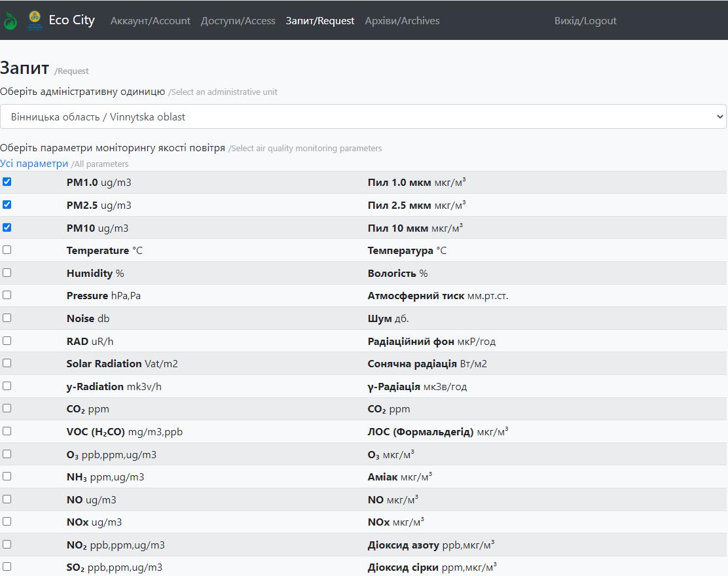Enable the Temperature checkbox
The height and width of the screenshot is (576, 728).
click(x=7, y=249)
